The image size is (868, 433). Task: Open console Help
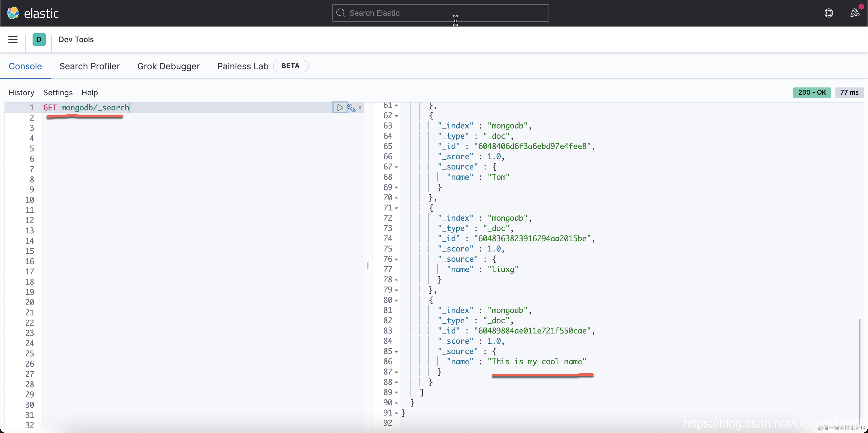[90, 92]
